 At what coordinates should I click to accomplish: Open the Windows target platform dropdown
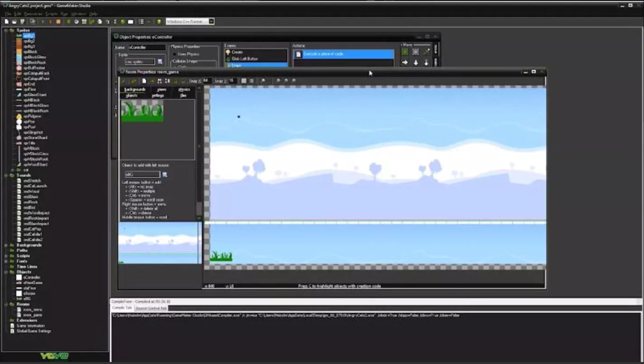pos(211,21)
